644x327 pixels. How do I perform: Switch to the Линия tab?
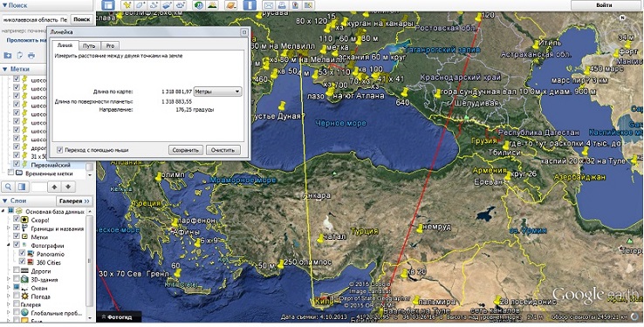click(x=65, y=45)
